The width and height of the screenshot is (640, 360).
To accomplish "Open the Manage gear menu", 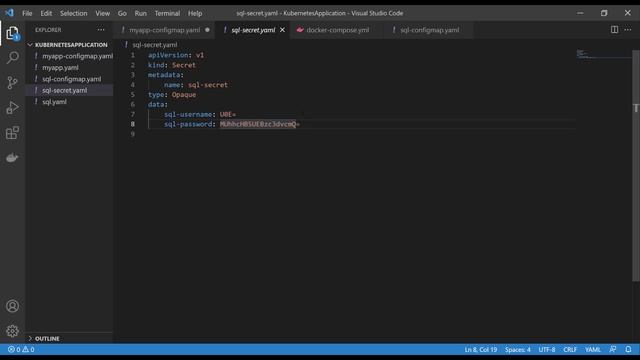I will click(x=12, y=331).
